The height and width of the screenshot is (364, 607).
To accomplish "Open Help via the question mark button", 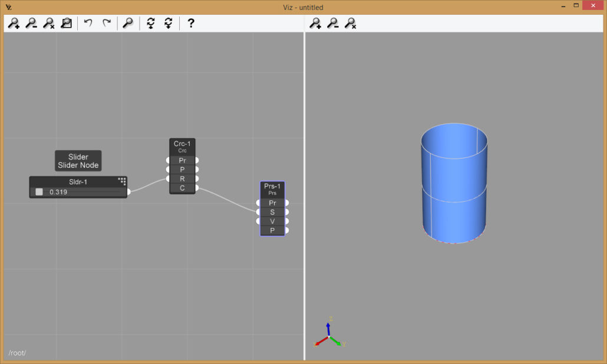I will coord(190,23).
